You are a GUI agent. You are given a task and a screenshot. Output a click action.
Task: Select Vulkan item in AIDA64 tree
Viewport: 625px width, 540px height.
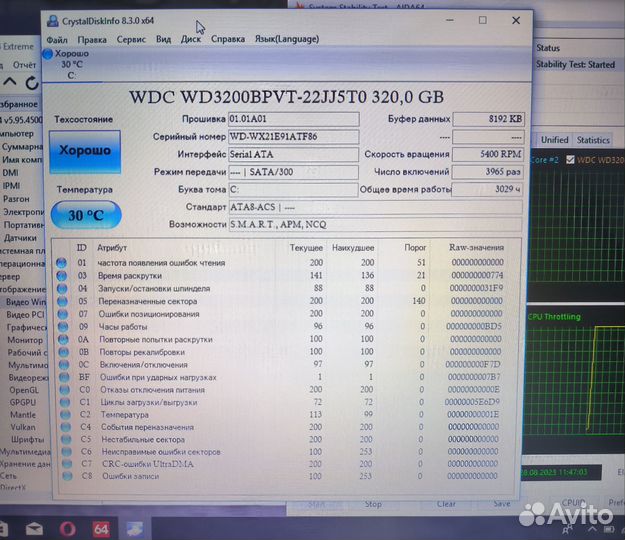click(x=23, y=427)
